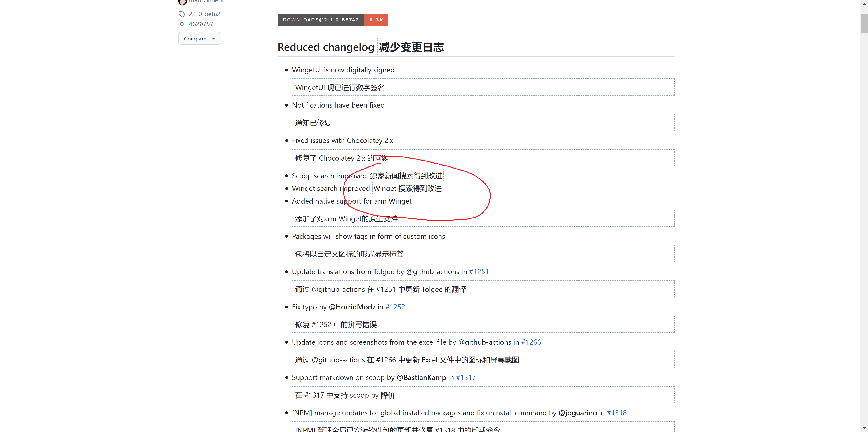Open commit 4620757

[201, 24]
